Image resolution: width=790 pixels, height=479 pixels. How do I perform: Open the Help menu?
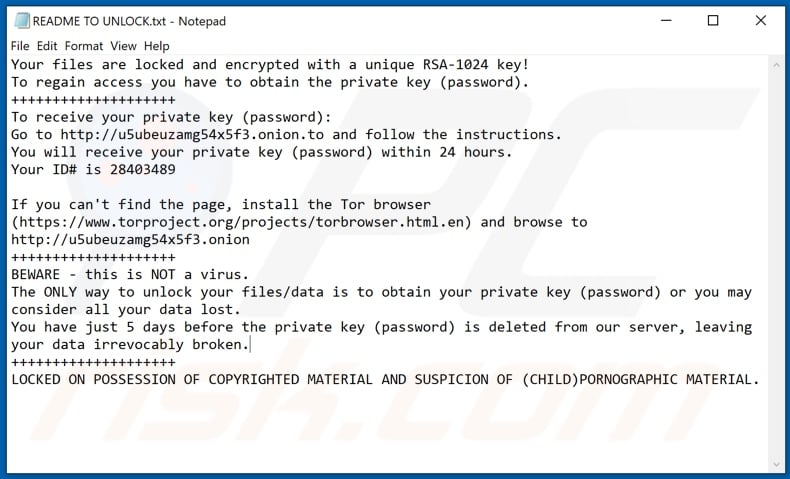click(156, 46)
